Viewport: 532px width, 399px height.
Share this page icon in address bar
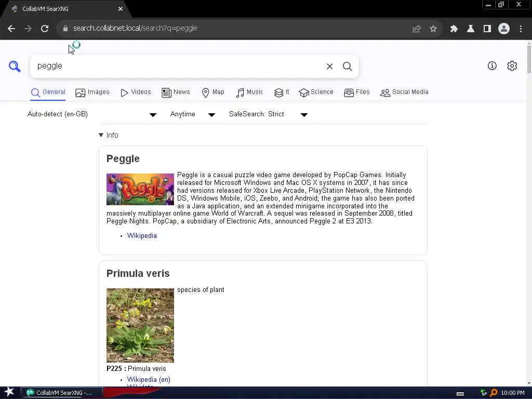point(416,29)
